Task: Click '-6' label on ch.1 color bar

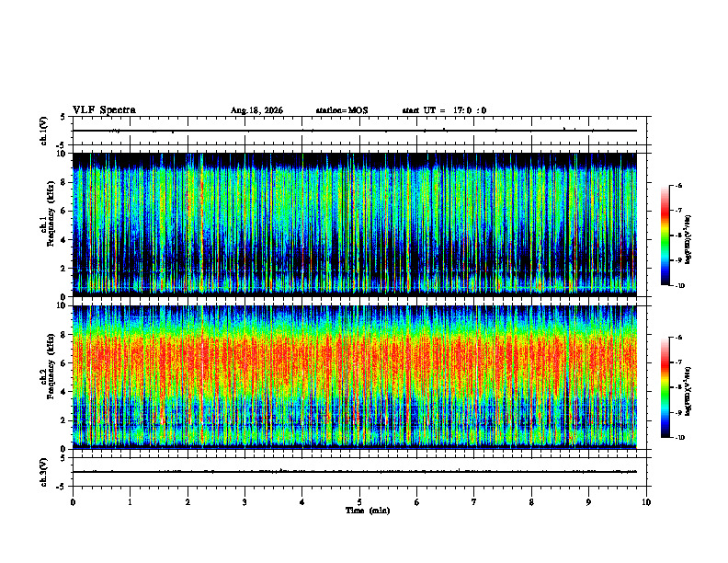Action: (x=678, y=185)
